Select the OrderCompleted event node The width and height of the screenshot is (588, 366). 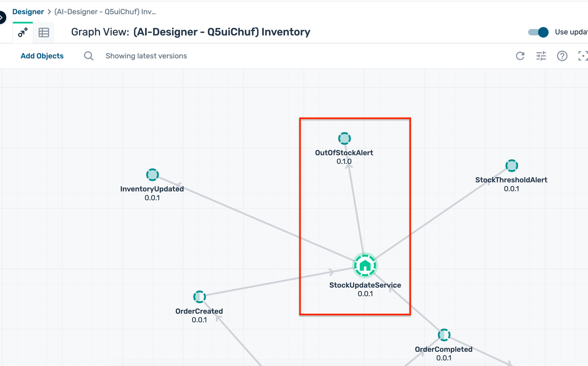[444, 335]
